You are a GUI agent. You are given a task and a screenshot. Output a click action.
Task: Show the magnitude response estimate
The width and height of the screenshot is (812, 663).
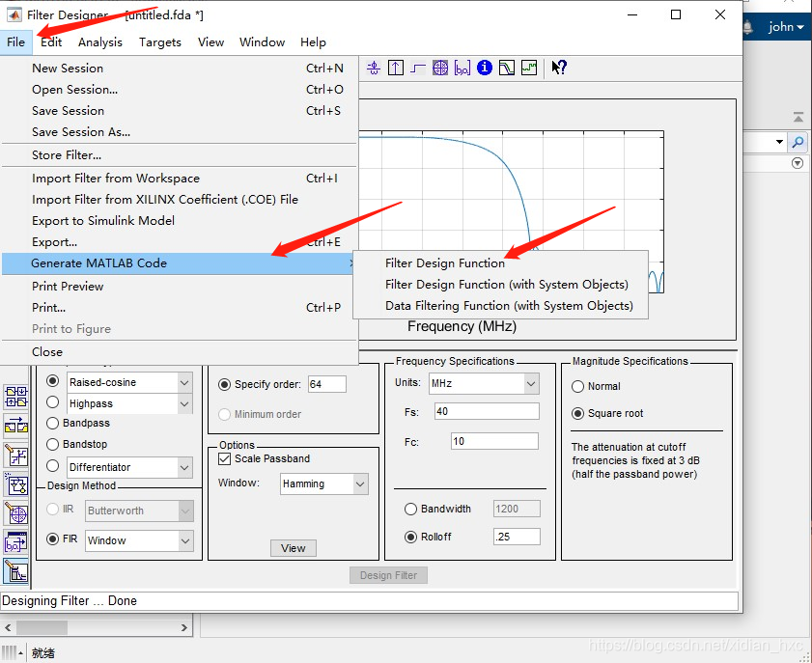click(x=507, y=68)
